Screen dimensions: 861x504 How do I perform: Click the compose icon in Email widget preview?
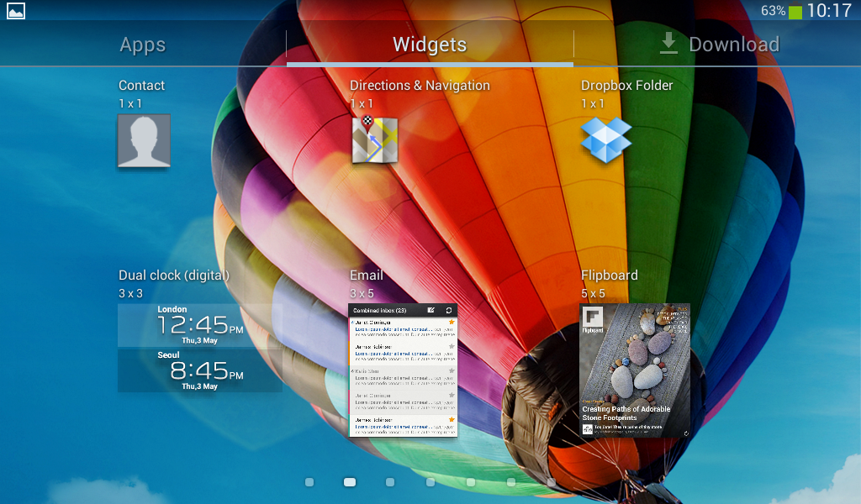click(x=431, y=310)
